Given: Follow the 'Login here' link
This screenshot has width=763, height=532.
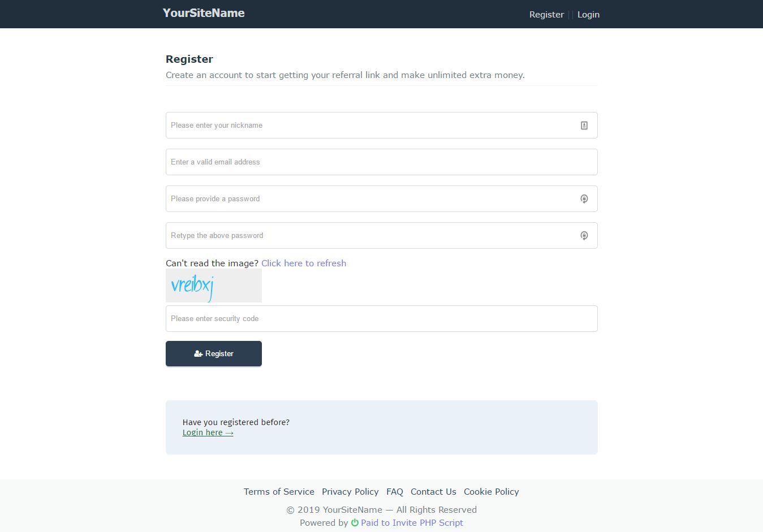Looking at the screenshot, I should [x=208, y=432].
